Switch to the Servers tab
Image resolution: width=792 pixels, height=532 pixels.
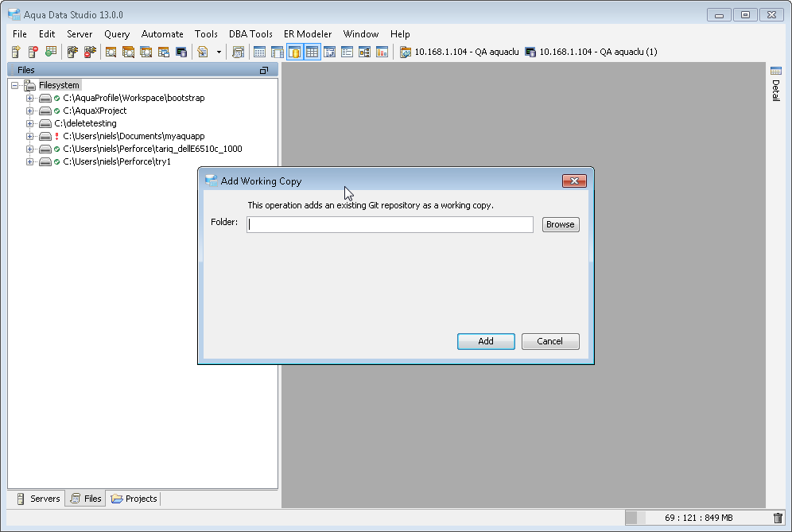click(x=39, y=499)
